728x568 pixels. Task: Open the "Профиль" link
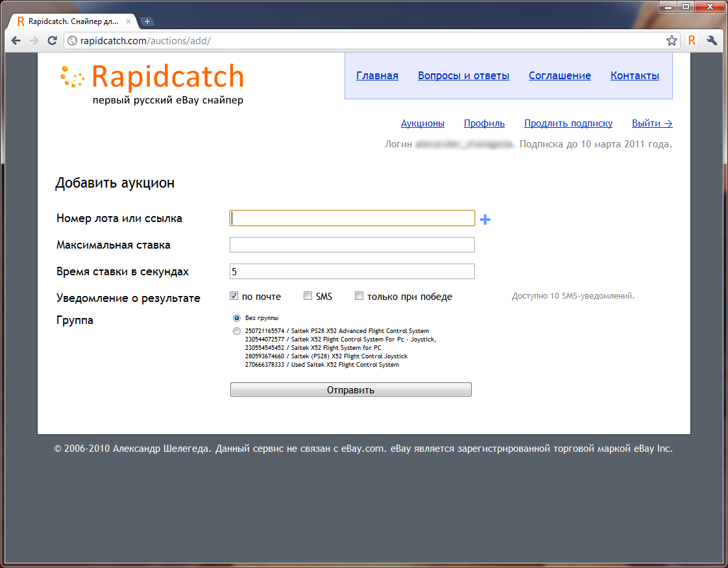(484, 123)
